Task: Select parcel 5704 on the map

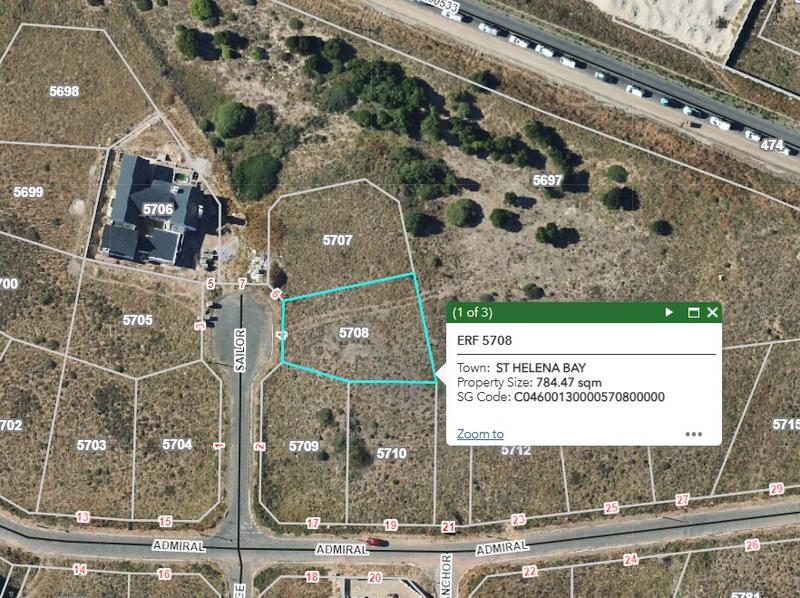Action: 177,444
